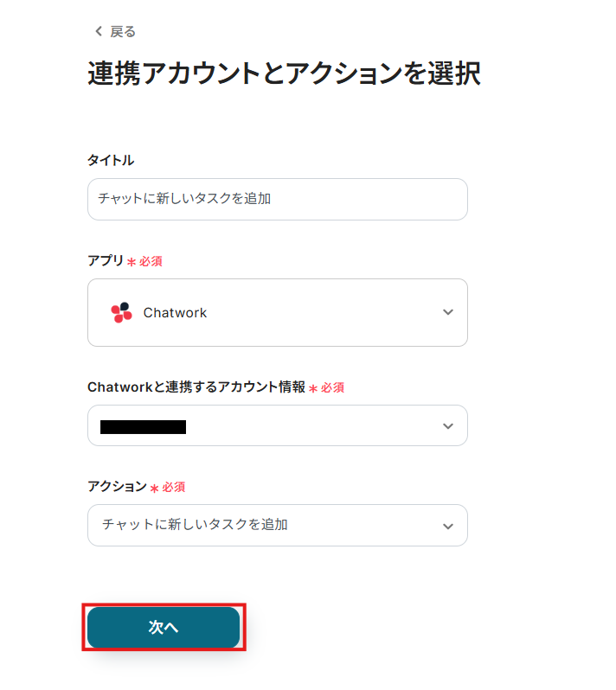Click the Chatwork text in app selector
Viewport: 616px width, 690px height.
175,313
